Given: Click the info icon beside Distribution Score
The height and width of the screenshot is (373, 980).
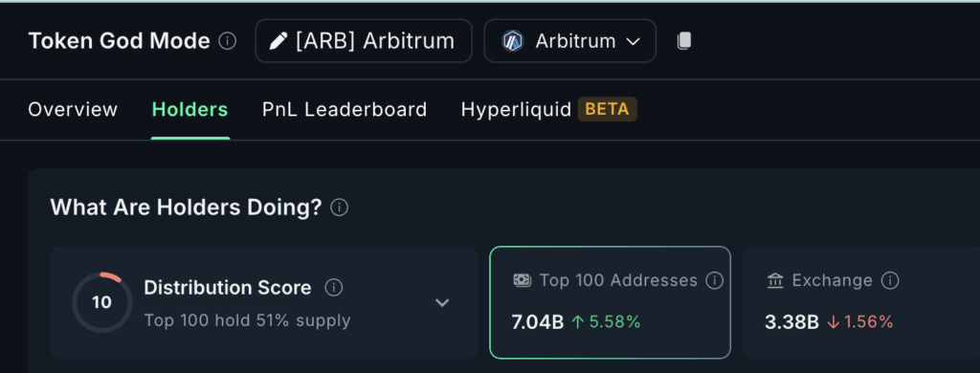Looking at the screenshot, I should pyautogui.click(x=334, y=288).
